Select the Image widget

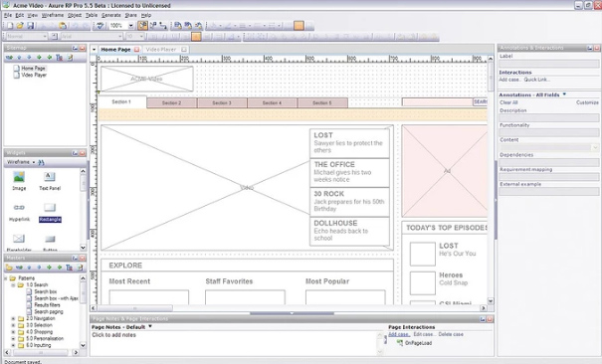point(19,181)
